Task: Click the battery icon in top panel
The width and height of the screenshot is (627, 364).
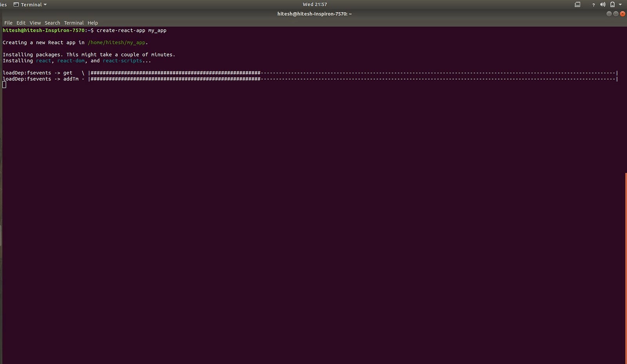Action: (612, 5)
